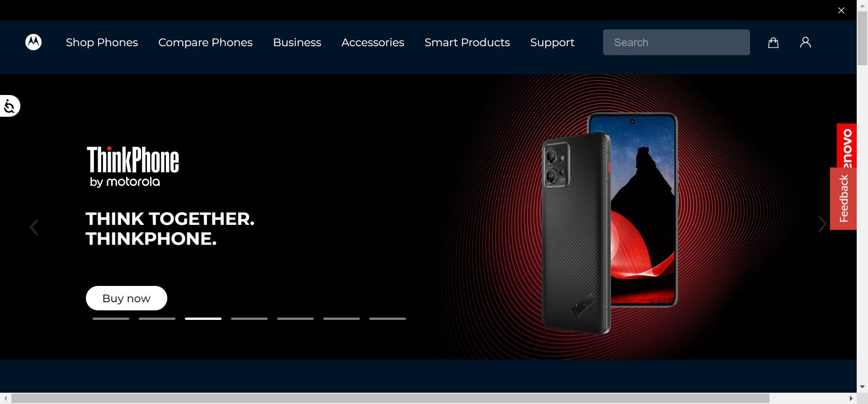Click the Motorola logo icon
This screenshot has width=868, height=404.
[x=33, y=42]
